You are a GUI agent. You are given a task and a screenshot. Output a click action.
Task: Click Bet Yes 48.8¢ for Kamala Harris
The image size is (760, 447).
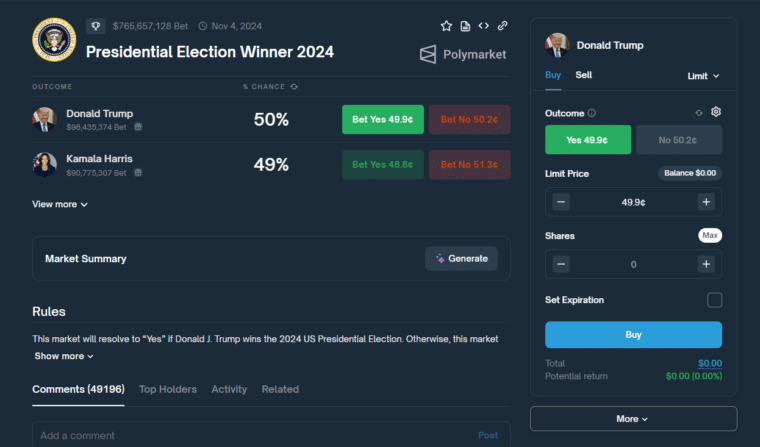coord(382,164)
